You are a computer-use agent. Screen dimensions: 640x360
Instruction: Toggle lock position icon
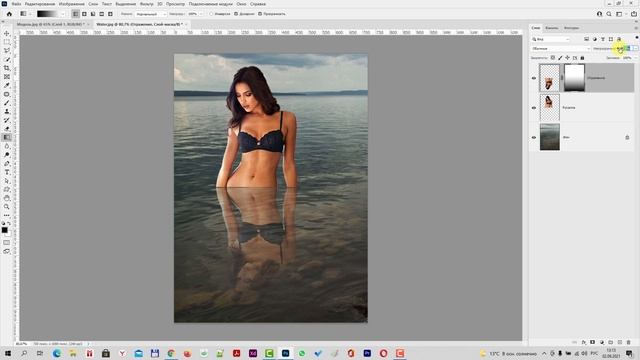coord(567,58)
